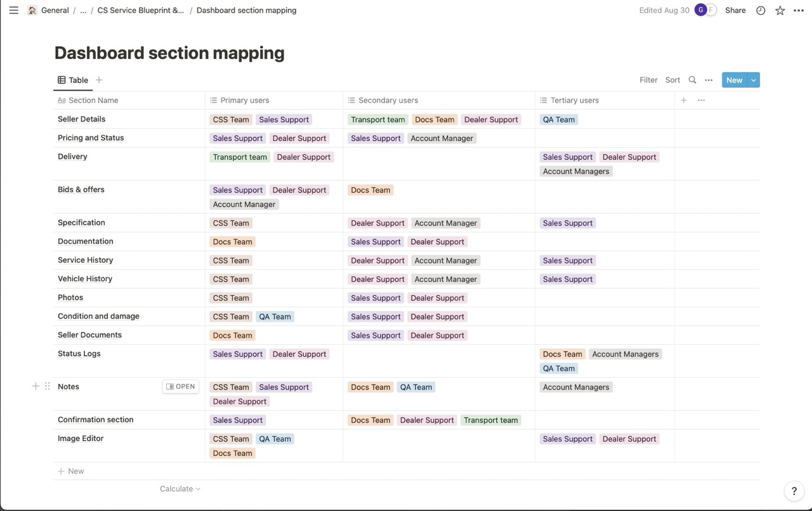The width and height of the screenshot is (812, 511).
Task: Click the Status Logs row name
Action: (x=79, y=354)
